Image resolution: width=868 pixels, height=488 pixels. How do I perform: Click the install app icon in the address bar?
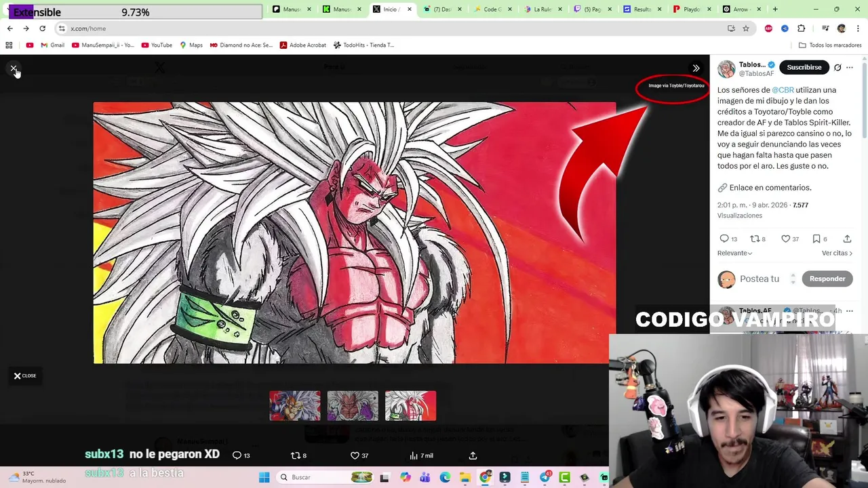pyautogui.click(x=731, y=28)
